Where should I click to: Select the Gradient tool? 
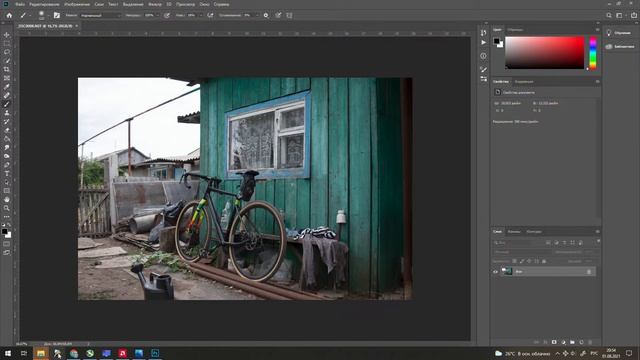pyautogui.click(x=7, y=139)
